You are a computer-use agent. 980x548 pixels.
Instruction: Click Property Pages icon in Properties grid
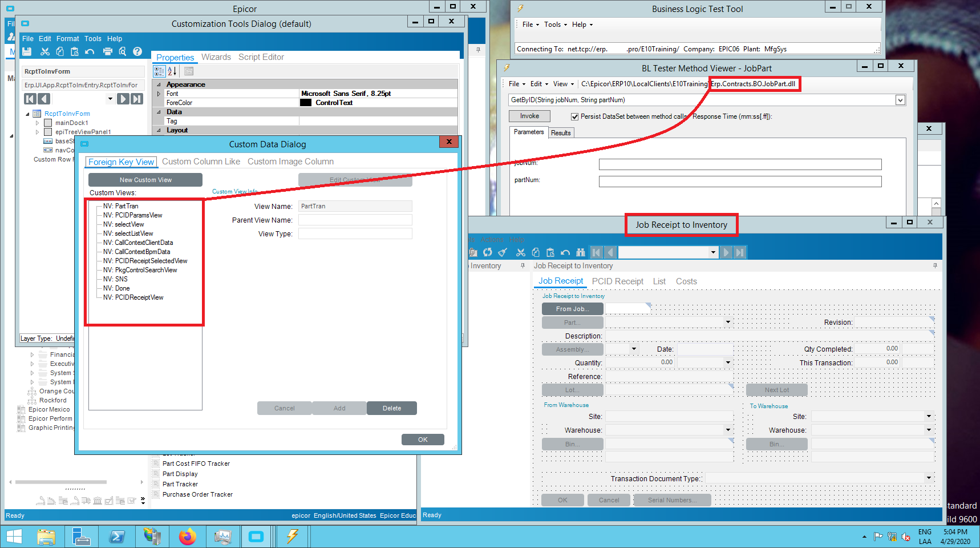pyautogui.click(x=189, y=71)
